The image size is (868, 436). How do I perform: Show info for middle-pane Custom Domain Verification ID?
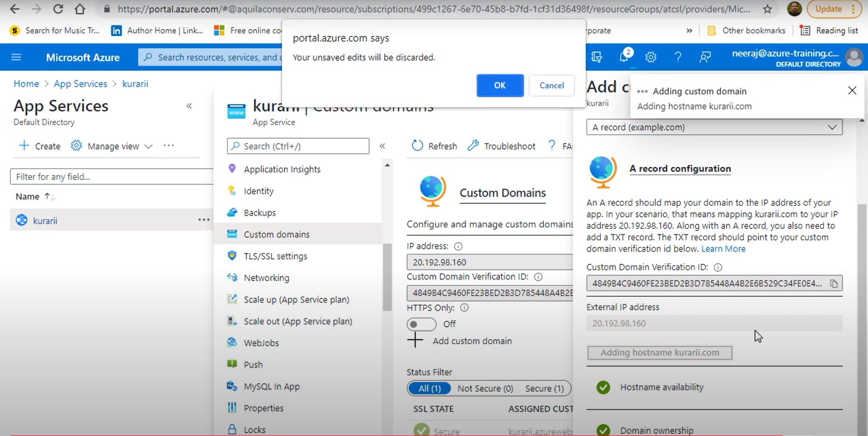(538, 277)
